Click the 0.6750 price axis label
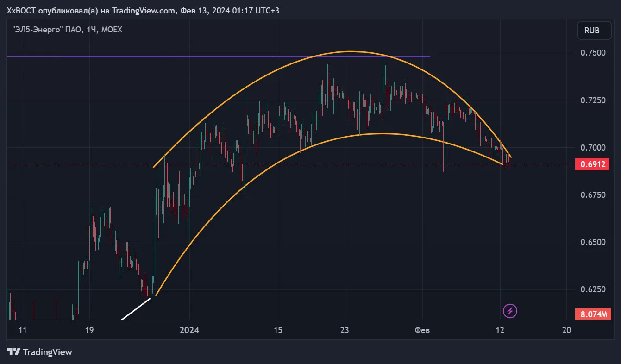Screen dimensions: 621x364 (x=593, y=195)
